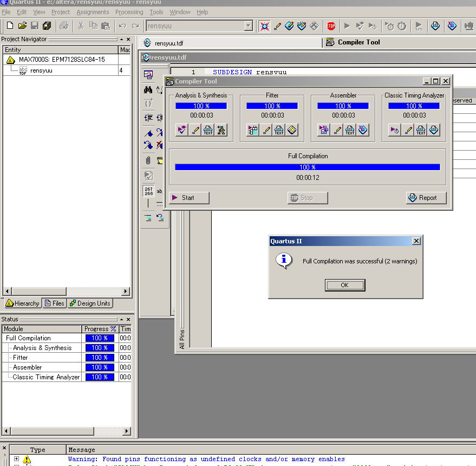This screenshot has height=466, width=476.
Task: Open the Assembler programmer icon
Action: pos(363,130)
